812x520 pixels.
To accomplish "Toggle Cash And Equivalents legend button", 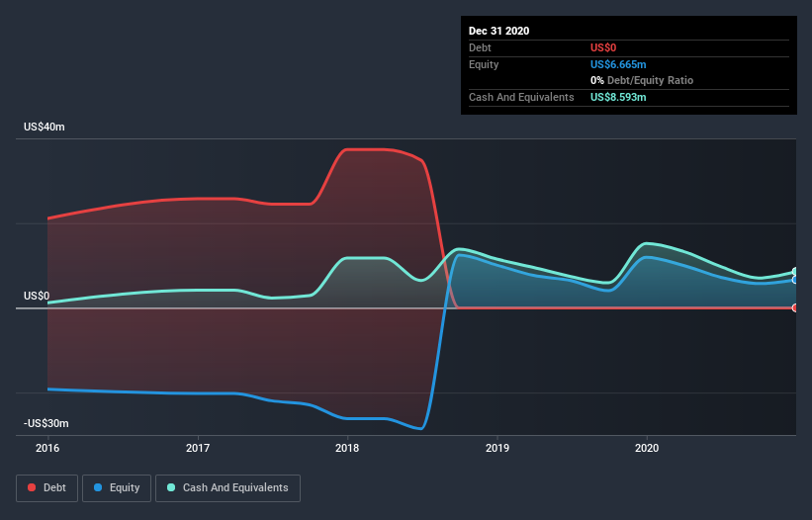I will 227,488.
